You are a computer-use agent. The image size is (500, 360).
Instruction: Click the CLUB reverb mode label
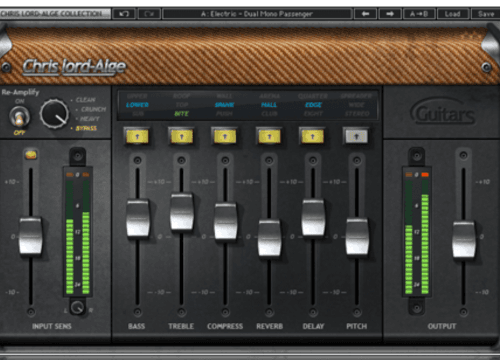coord(269,114)
